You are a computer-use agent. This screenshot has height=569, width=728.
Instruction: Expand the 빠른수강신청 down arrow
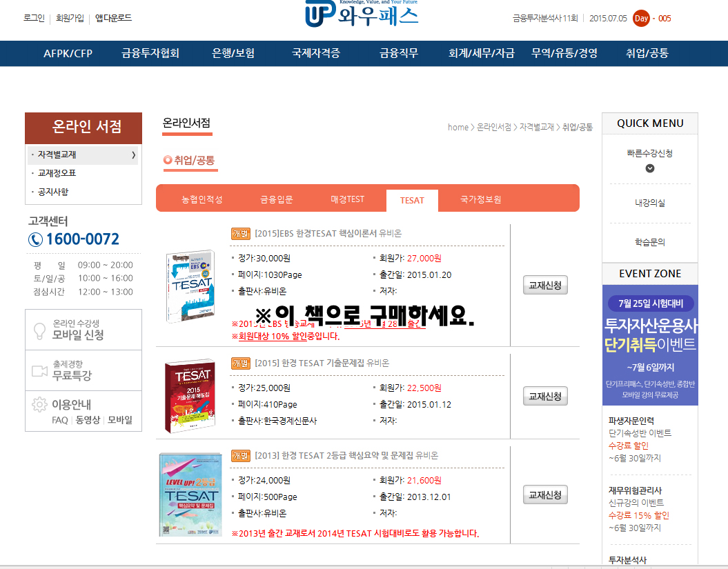649,168
